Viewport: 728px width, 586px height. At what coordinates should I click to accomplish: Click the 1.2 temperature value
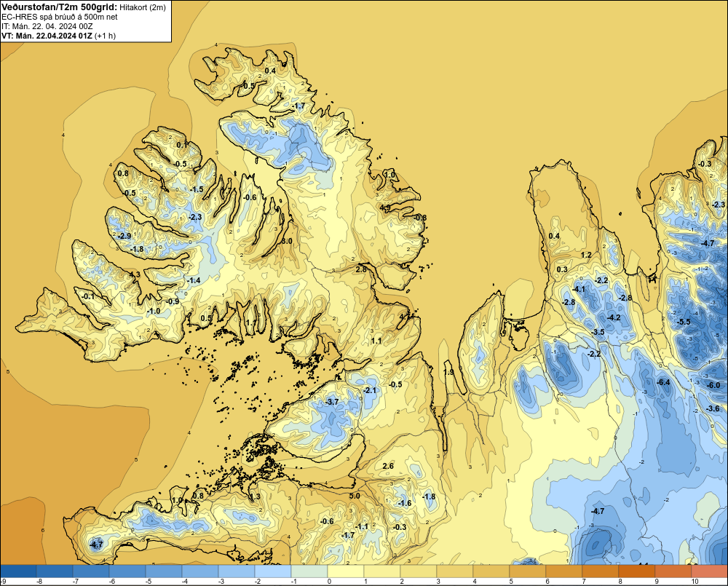(x=586, y=255)
